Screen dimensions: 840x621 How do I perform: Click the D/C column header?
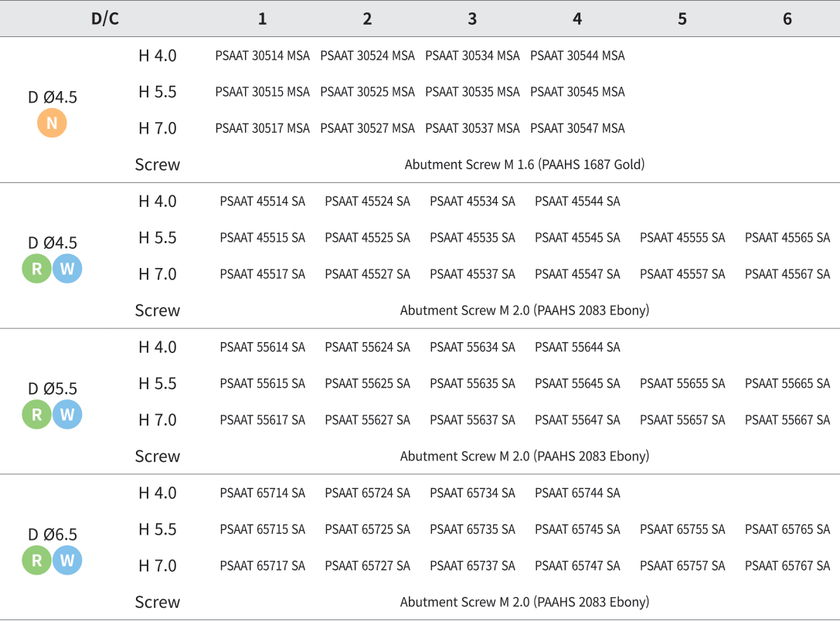pos(105,19)
